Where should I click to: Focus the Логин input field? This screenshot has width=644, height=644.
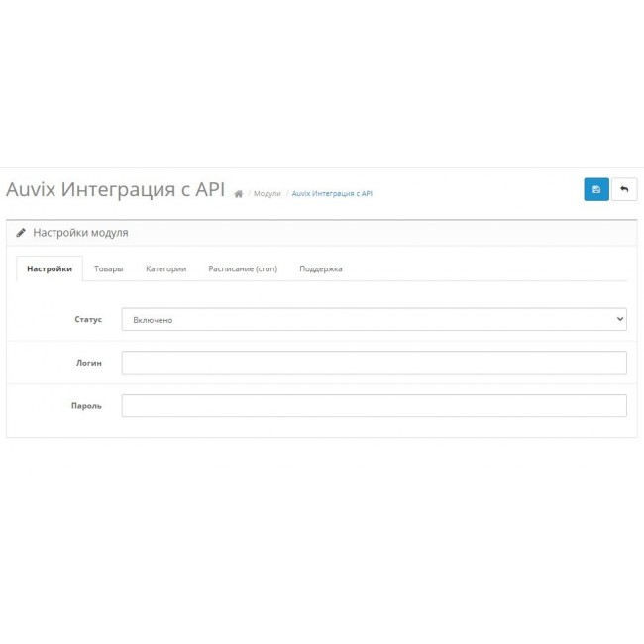pos(374,363)
